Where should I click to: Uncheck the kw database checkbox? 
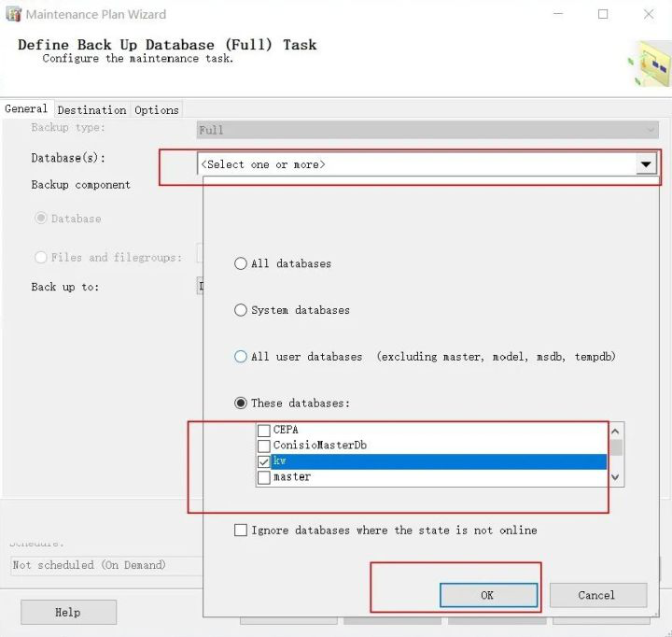point(264,461)
